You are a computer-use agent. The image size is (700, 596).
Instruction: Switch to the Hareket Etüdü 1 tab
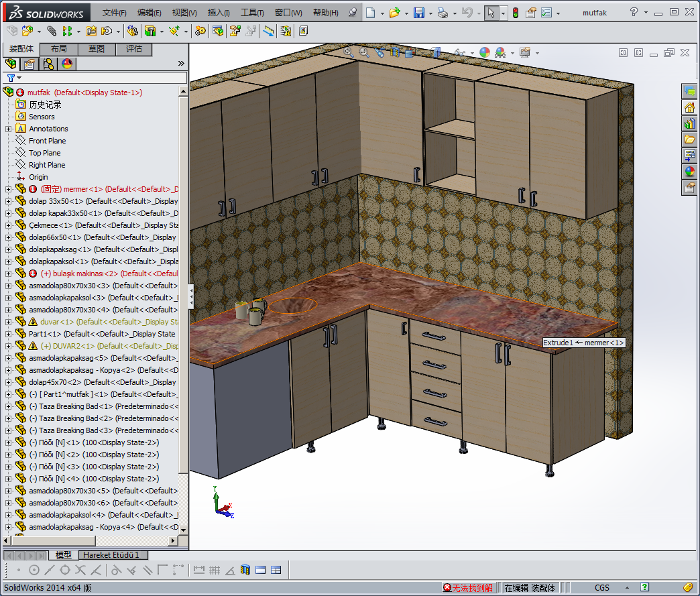[111, 555]
